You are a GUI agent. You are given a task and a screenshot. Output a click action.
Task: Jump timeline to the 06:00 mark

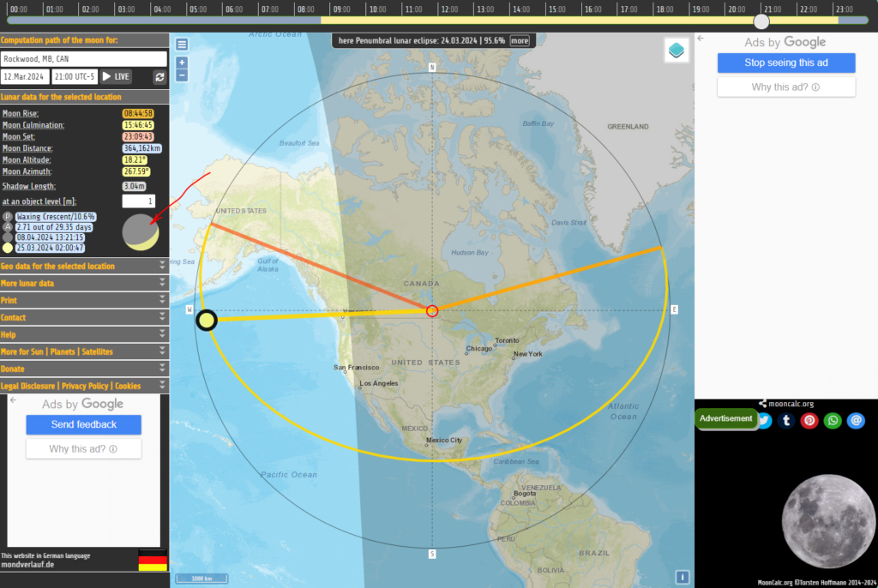234,9
